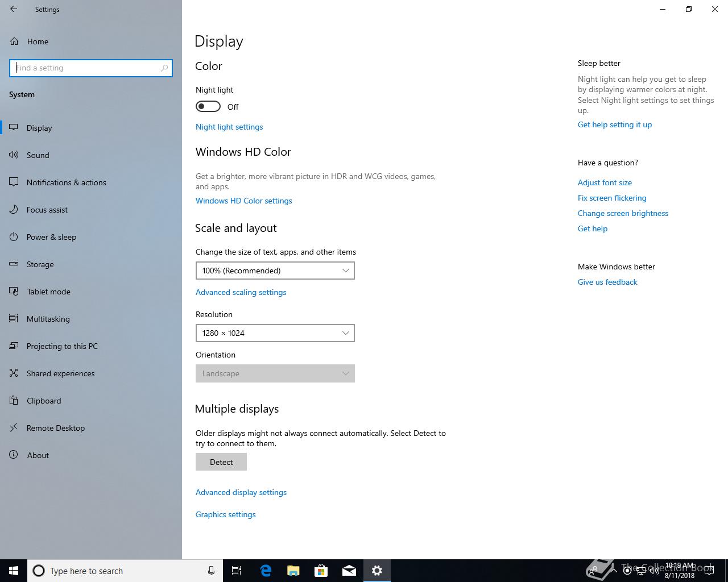The height and width of the screenshot is (582, 728).
Task: Open the 1280 × 1024 Resolution dropdown
Action: coord(275,333)
